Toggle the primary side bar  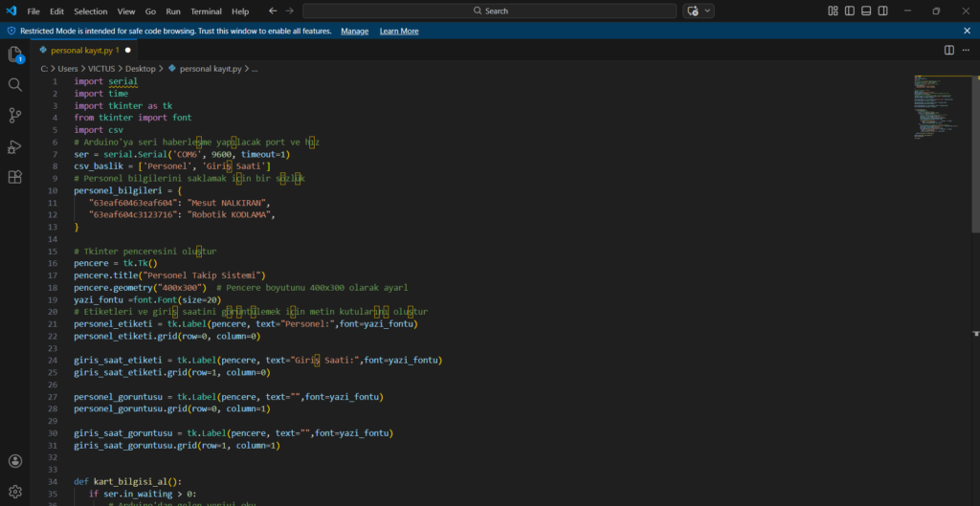click(850, 11)
